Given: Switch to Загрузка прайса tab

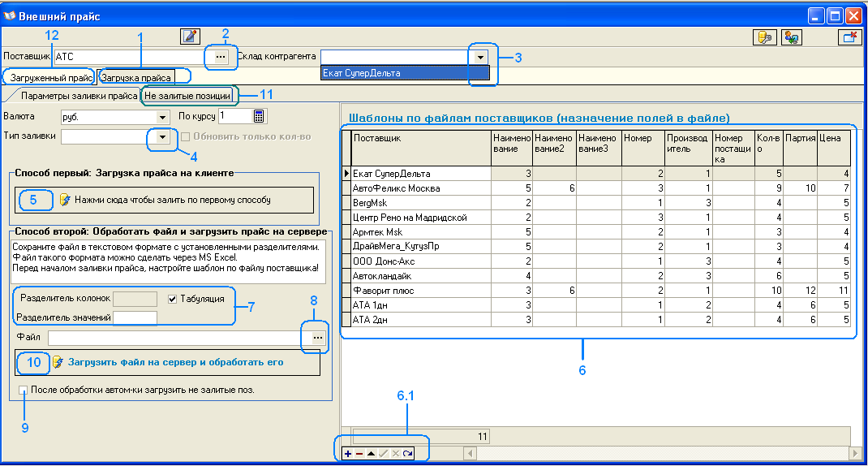Looking at the screenshot, I should pos(136,78).
